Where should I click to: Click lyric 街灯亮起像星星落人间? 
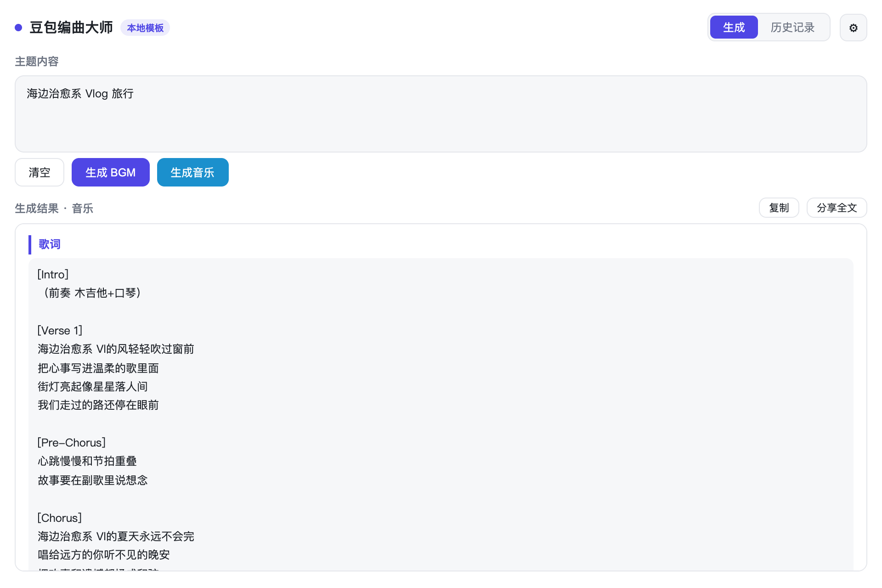(93, 387)
